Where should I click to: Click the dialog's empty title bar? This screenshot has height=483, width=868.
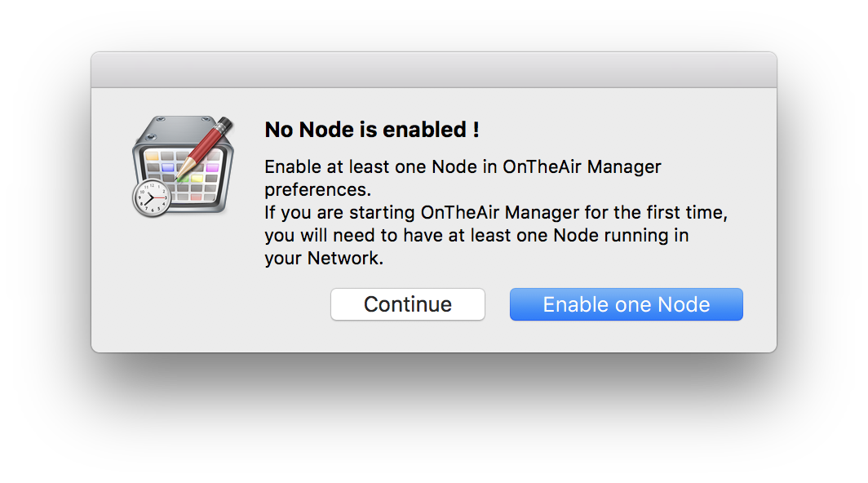434,70
